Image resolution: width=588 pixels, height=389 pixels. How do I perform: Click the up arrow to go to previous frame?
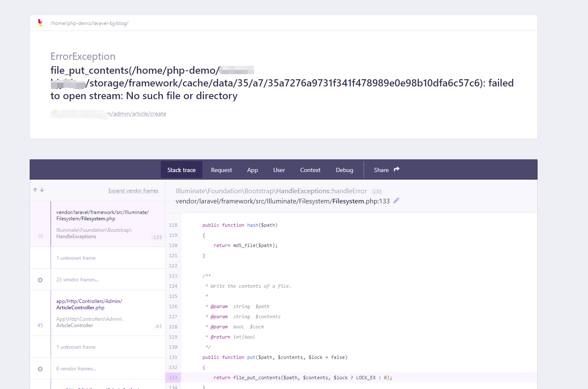click(35, 190)
